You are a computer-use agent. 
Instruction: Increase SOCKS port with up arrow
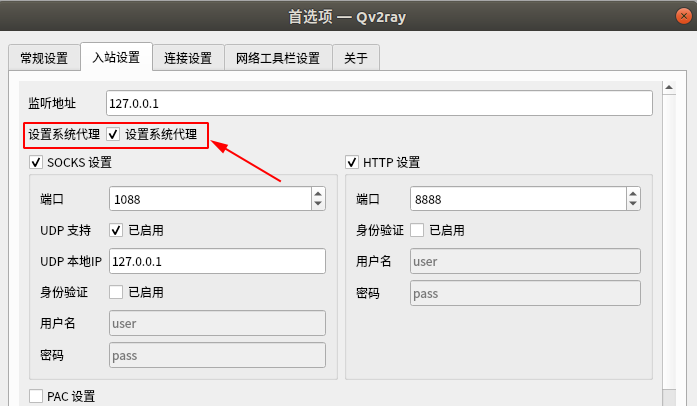pyautogui.click(x=318, y=194)
